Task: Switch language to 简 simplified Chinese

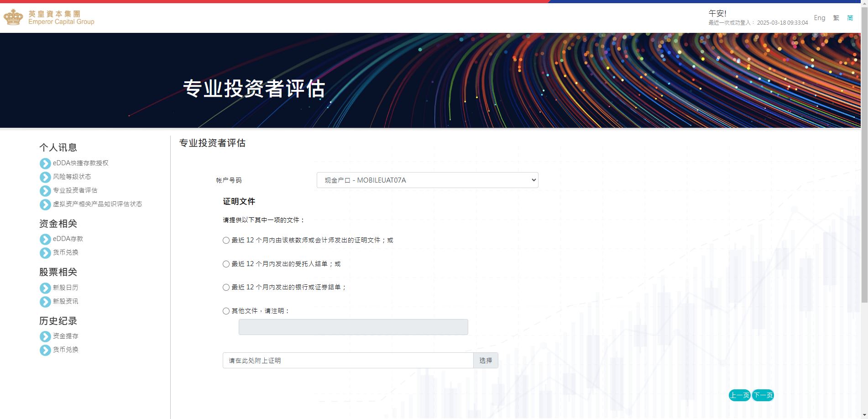Action: tap(850, 18)
